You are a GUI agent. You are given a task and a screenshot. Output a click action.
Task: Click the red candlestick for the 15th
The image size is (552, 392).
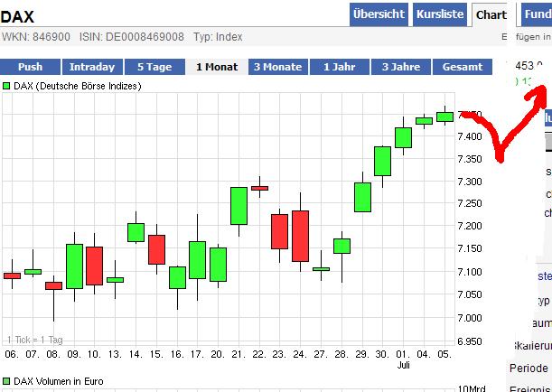pos(156,249)
